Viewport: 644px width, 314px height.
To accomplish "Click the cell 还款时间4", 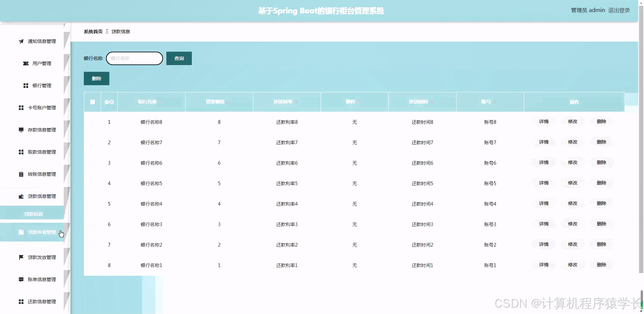I will pyautogui.click(x=422, y=204).
